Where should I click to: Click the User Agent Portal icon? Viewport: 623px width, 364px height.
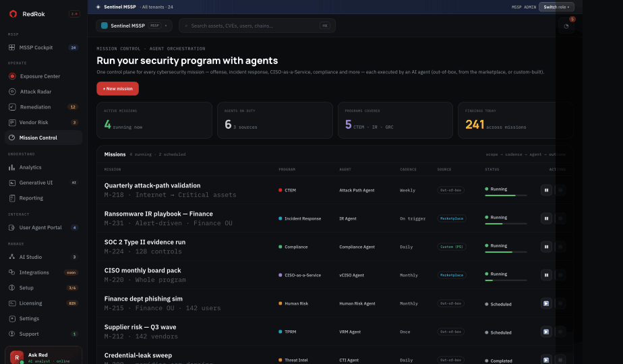[x=12, y=228]
